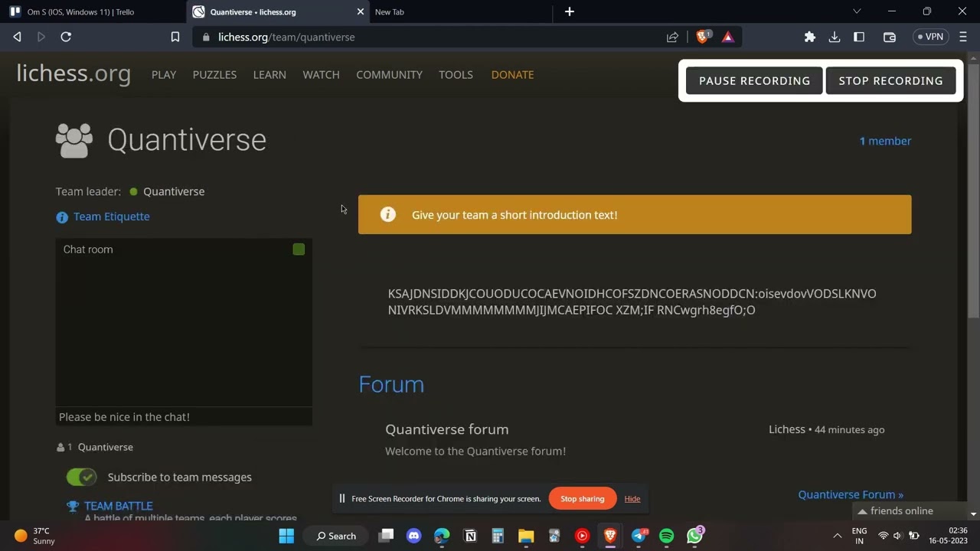Open Notion from taskbar
Image resolution: width=980 pixels, height=551 pixels.
470,536
